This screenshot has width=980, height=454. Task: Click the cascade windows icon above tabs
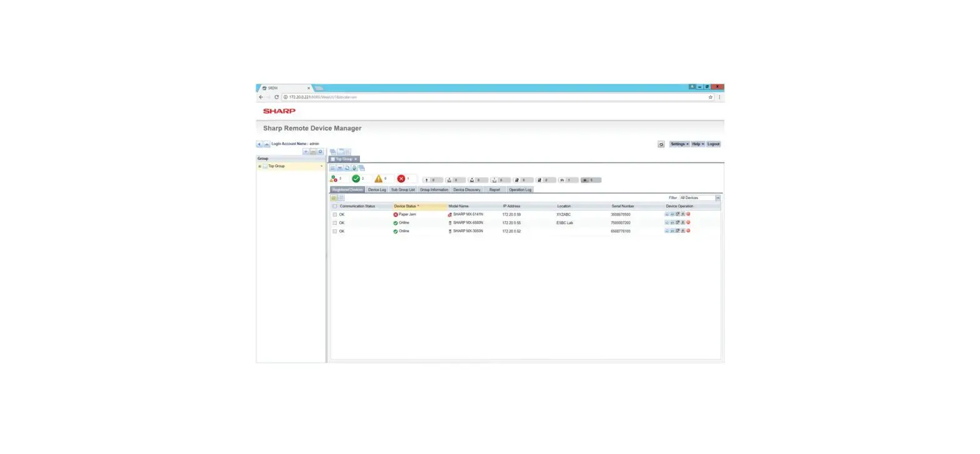[x=333, y=152]
